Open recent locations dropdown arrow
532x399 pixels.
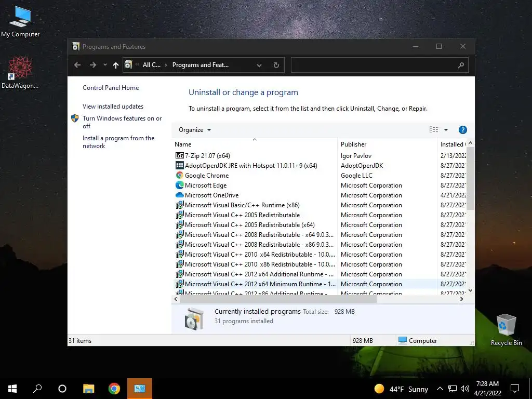pos(105,65)
